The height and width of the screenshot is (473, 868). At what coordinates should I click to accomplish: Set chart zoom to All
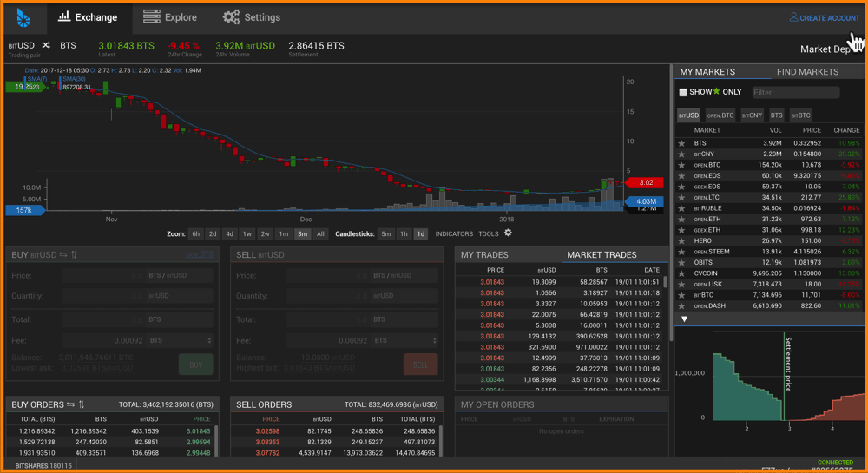320,234
